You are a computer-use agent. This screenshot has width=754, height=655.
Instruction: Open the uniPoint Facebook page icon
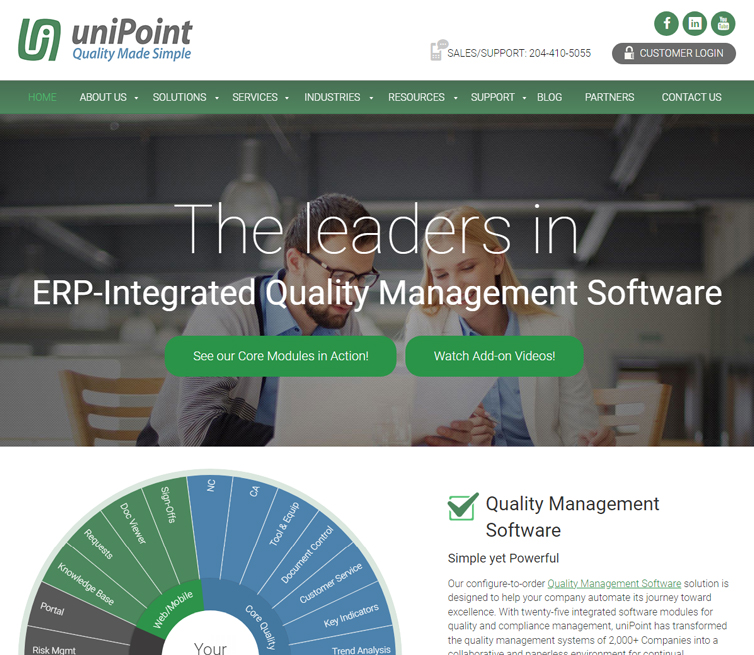[x=666, y=23]
